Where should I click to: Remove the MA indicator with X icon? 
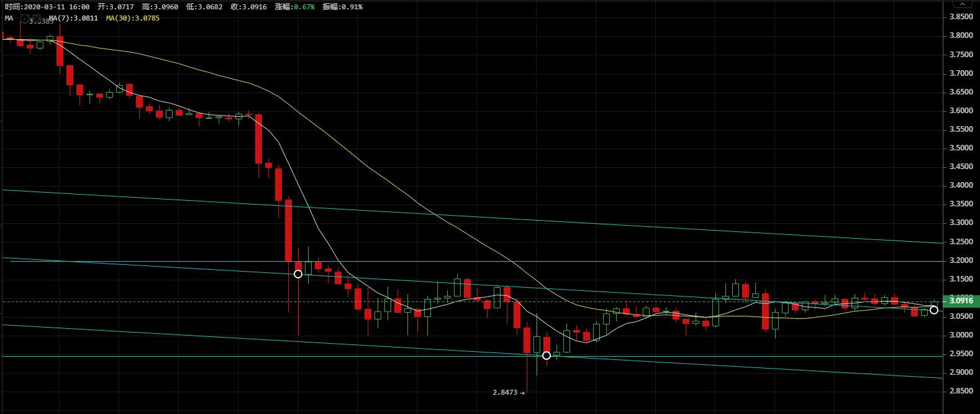click(x=37, y=19)
